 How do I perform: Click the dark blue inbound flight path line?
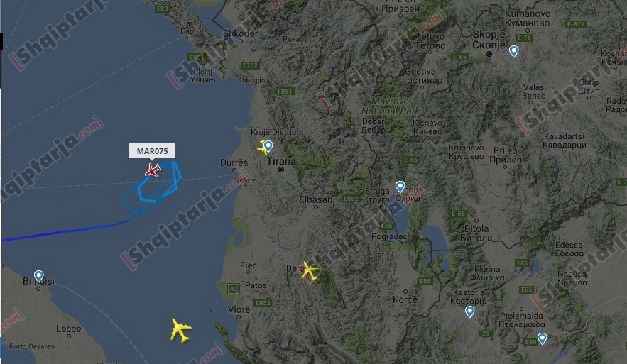(64, 232)
